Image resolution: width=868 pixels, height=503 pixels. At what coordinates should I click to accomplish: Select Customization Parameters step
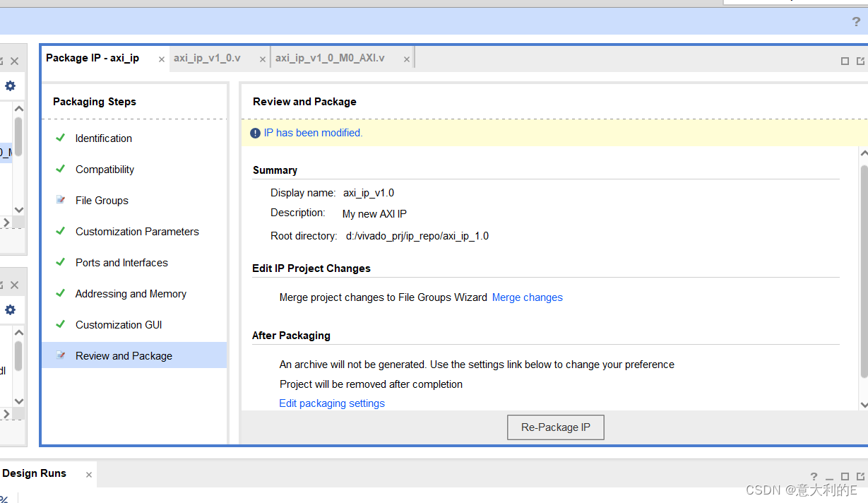pos(137,232)
